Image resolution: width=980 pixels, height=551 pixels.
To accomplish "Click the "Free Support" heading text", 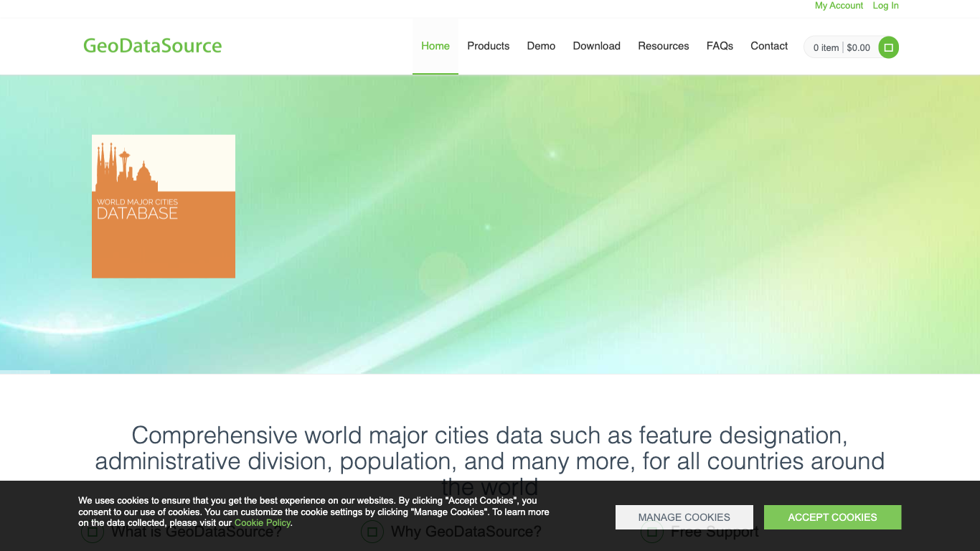I will (x=715, y=532).
